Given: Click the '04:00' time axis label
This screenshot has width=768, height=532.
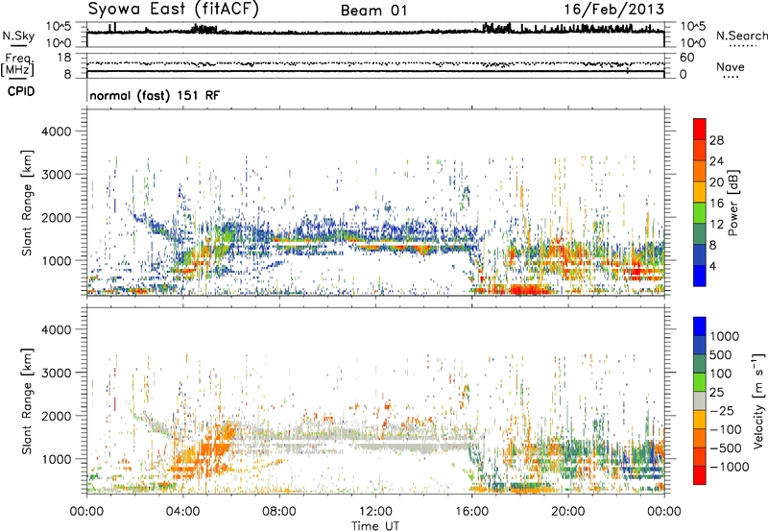Looking at the screenshot, I should coord(182,512).
